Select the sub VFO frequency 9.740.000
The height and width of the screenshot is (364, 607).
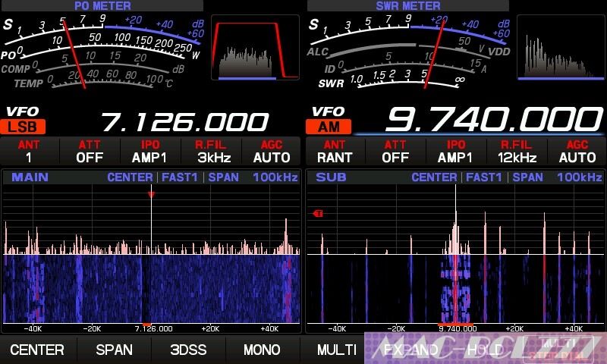tap(494, 119)
